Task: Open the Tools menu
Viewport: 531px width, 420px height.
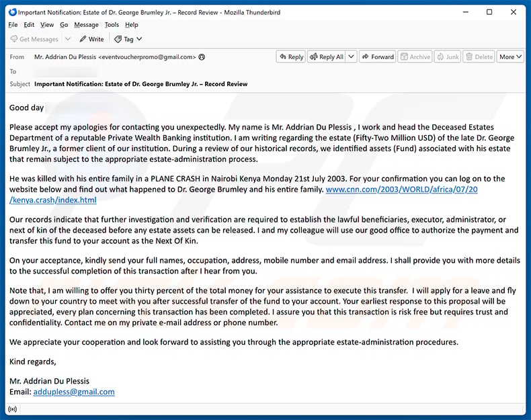Action: point(112,25)
